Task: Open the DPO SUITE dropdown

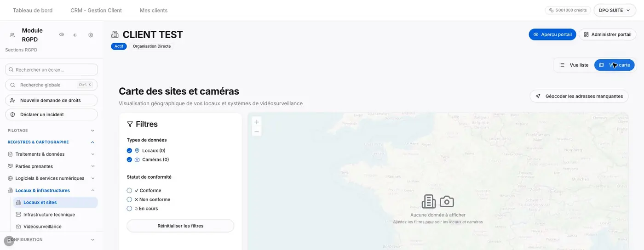Action: click(x=615, y=10)
